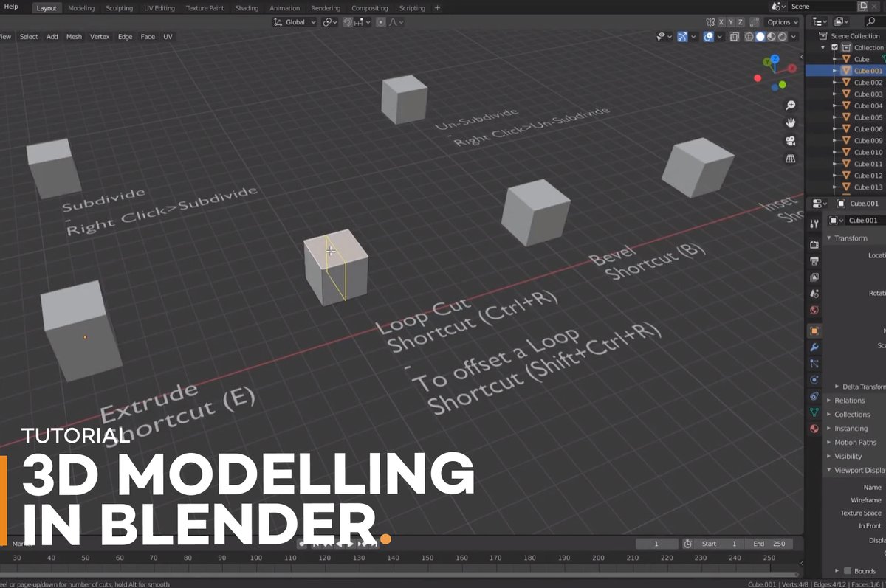This screenshot has width=886, height=588.
Task: Open the Tool properties tab icon
Action: [814, 224]
